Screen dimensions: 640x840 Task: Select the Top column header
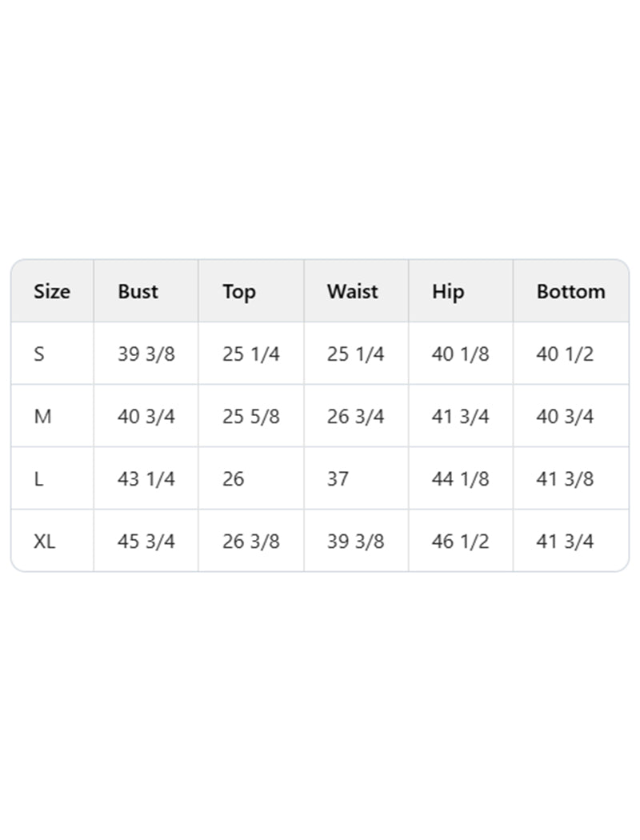pos(239,291)
